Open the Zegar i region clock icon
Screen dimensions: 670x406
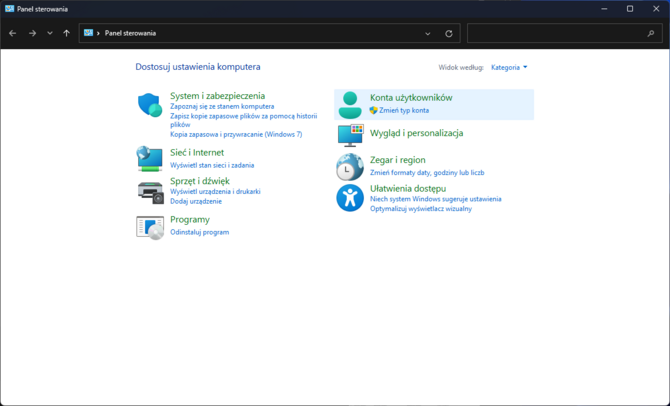tap(350, 167)
